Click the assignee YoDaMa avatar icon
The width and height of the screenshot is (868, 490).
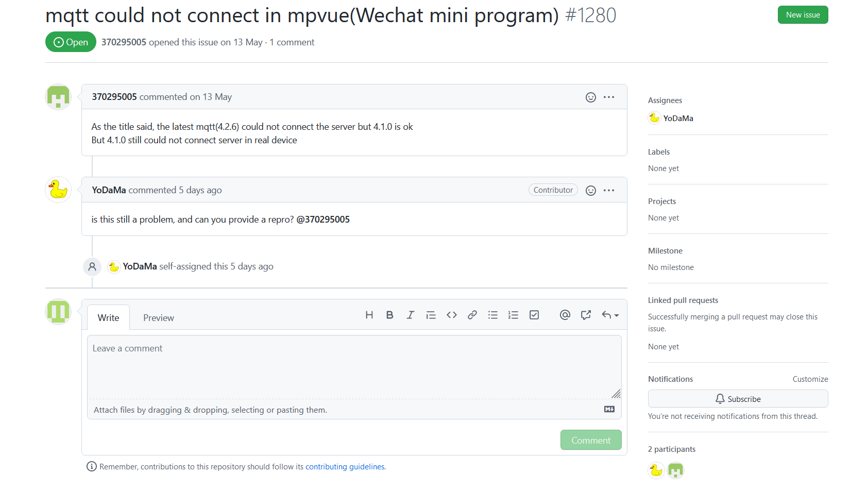point(654,118)
